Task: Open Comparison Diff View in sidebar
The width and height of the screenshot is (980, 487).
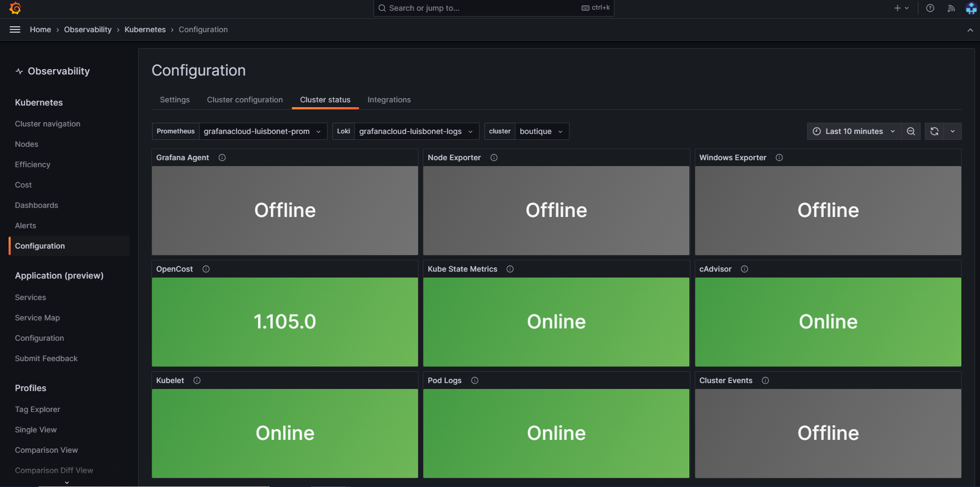Action: [54, 470]
